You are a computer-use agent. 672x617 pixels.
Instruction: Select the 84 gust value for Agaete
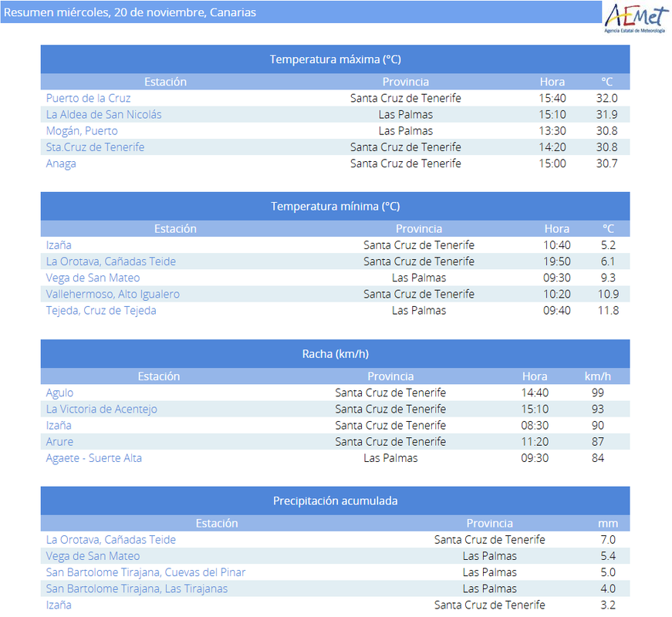coord(597,458)
